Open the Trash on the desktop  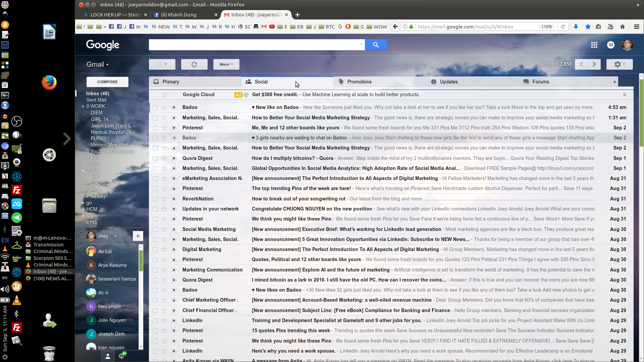coord(49,354)
